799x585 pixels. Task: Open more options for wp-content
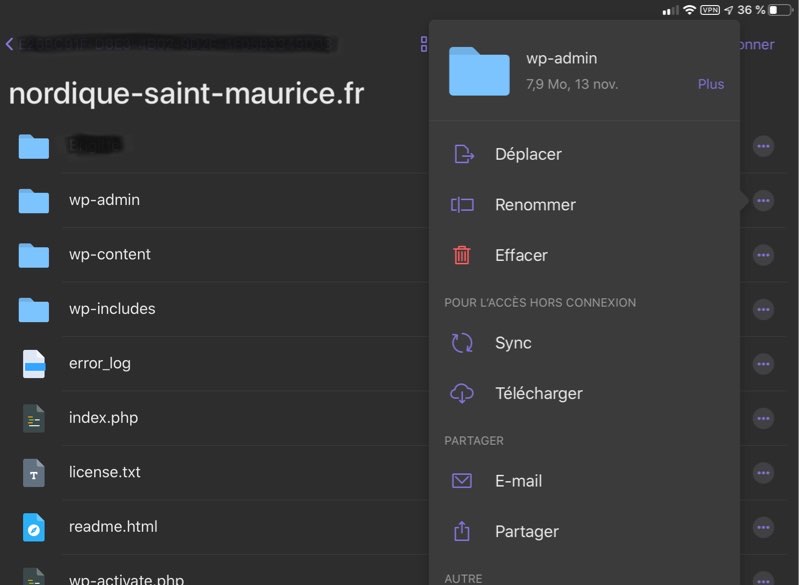click(763, 255)
